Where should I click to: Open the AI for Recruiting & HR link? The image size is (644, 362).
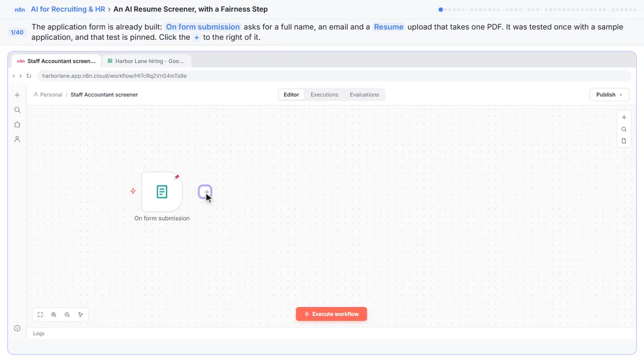[x=68, y=9]
